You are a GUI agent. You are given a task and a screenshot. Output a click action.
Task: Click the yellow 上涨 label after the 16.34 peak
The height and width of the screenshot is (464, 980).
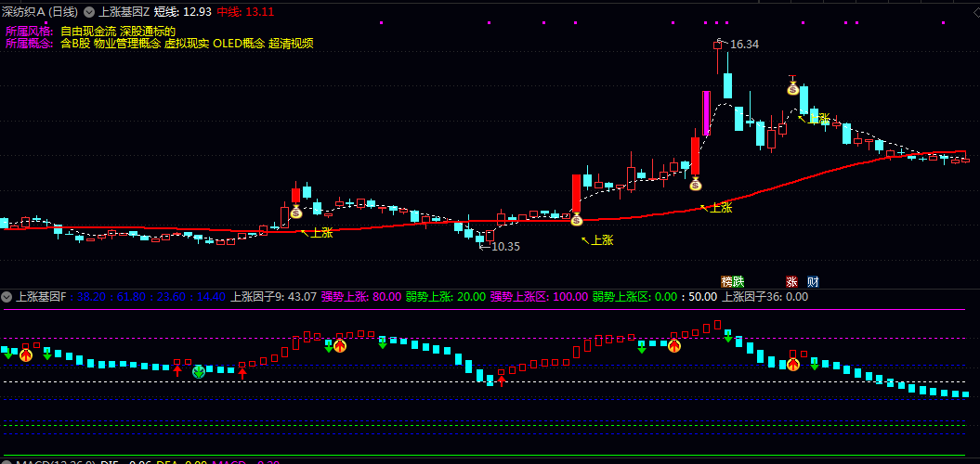pyautogui.click(x=819, y=118)
